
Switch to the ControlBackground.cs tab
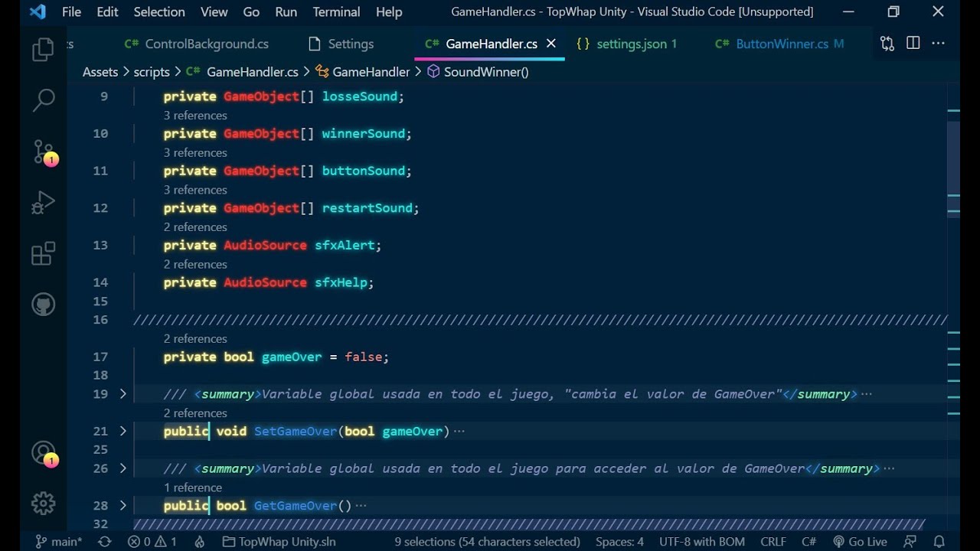pyautogui.click(x=197, y=44)
